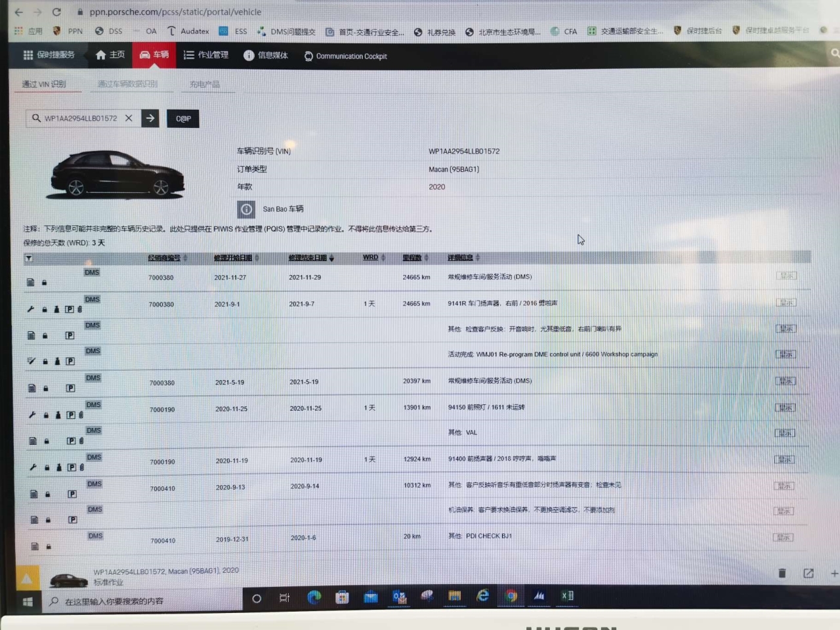The image size is (840, 630).
Task: Click the VIN search input field
Action: click(80, 118)
